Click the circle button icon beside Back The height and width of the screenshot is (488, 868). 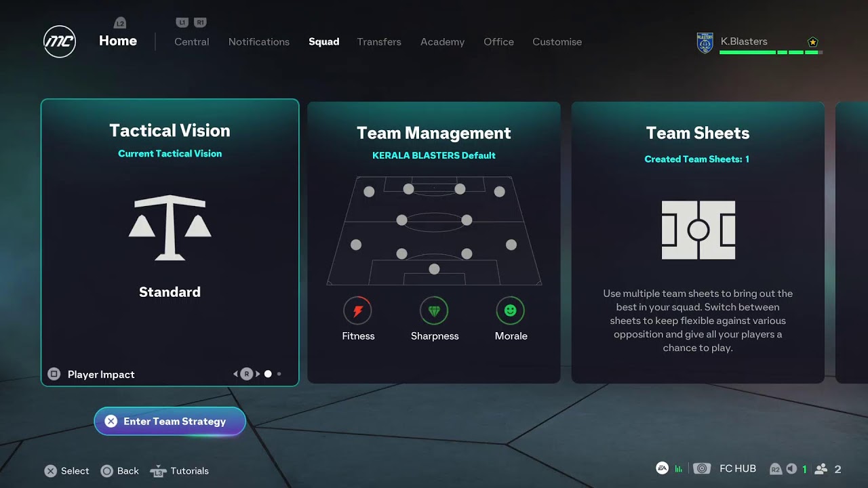[106, 471]
